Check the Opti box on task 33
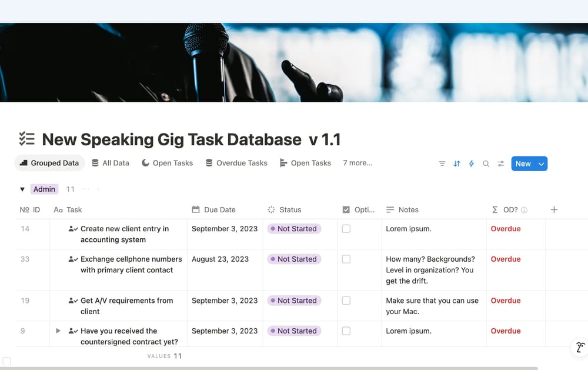Image resolution: width=588 pixels, height=370 pixels. 346,259
